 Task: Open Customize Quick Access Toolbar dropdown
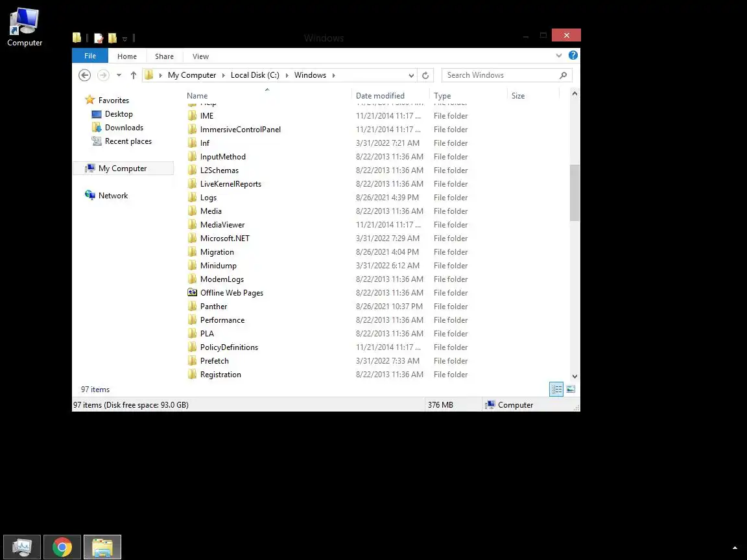coord(124,39)
